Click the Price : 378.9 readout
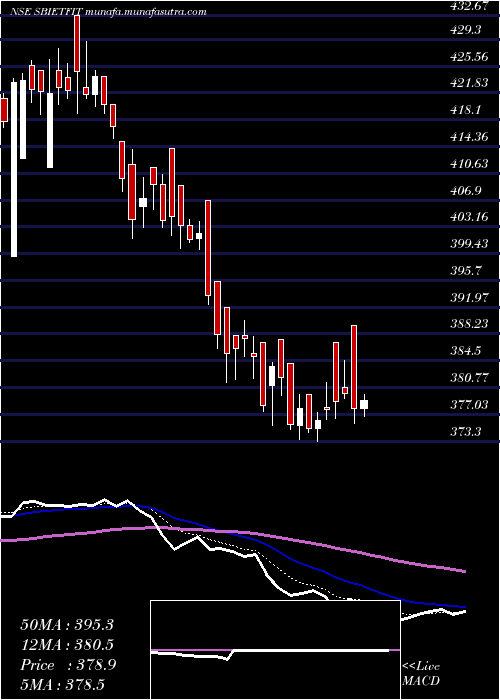 (68, 665)
